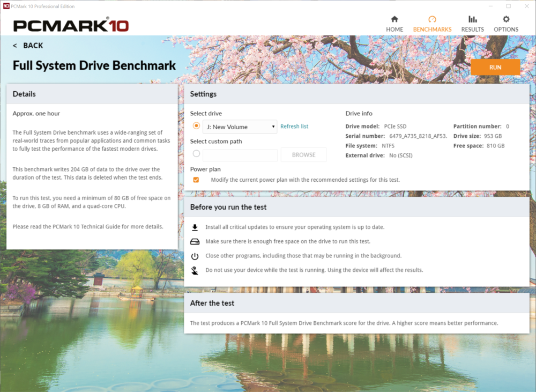This screenshot has height=392, width=536.
Task: Minimize the PCMark 10 window
Action: 490,6
